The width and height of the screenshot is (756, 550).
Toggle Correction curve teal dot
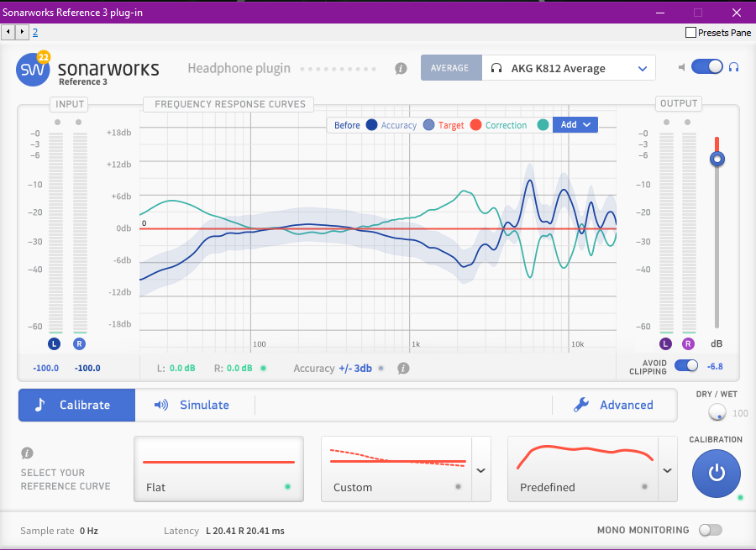click(x=543, y=125)
